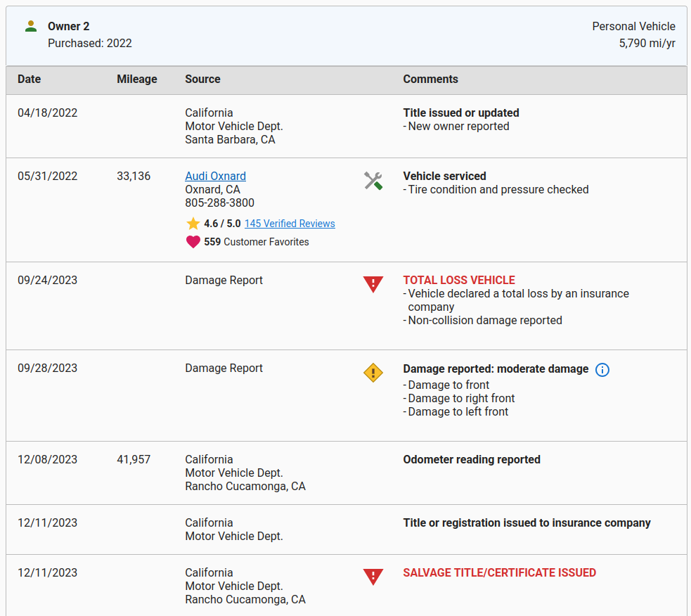Click the Damage reported: moderate damage heading
The height and width of the screenshot is (616, 691).
496,369
